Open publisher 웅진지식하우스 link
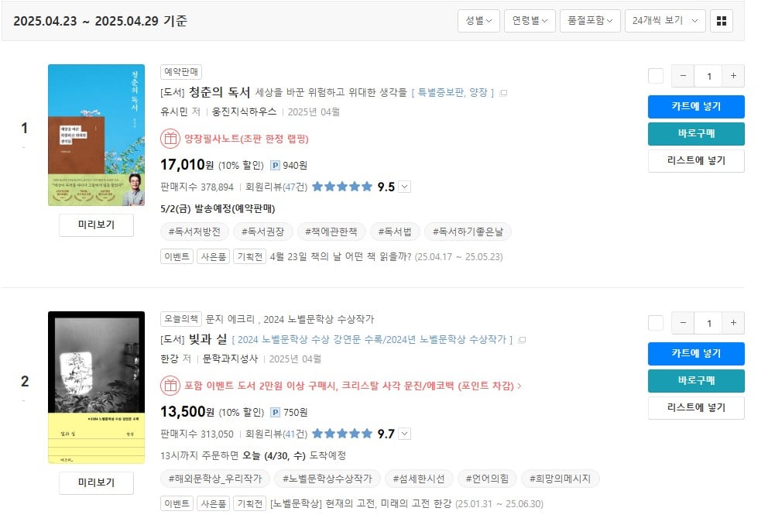 [x=244, y=112]
